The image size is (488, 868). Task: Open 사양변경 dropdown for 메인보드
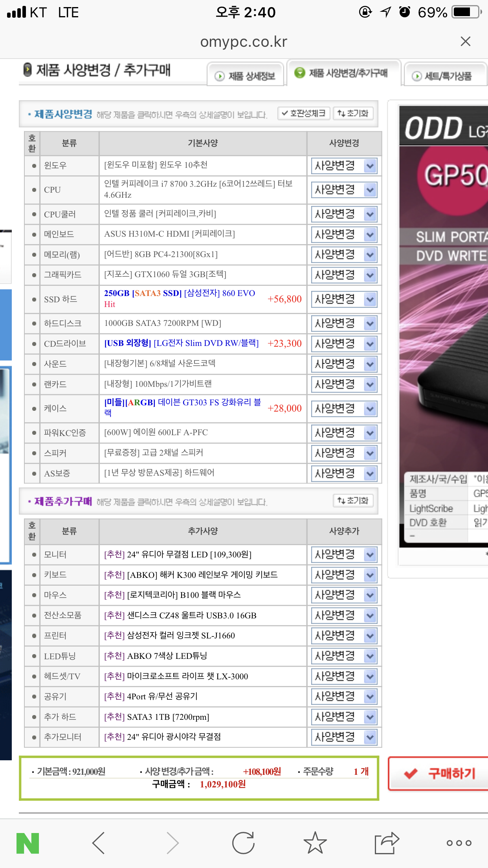tap(344, 235)
